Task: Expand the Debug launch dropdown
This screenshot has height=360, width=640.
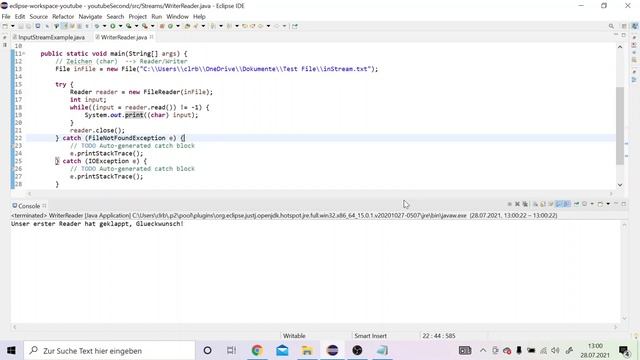Action: click(x=104, y=26)
